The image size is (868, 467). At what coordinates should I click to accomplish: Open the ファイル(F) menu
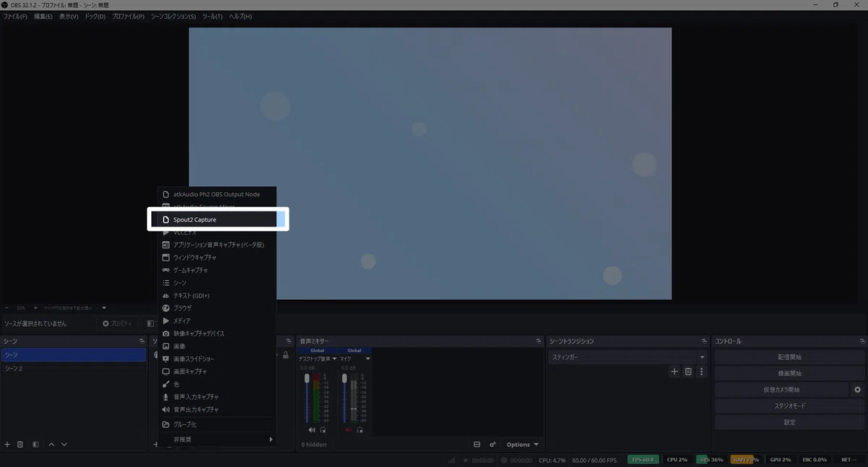(15, 16)
